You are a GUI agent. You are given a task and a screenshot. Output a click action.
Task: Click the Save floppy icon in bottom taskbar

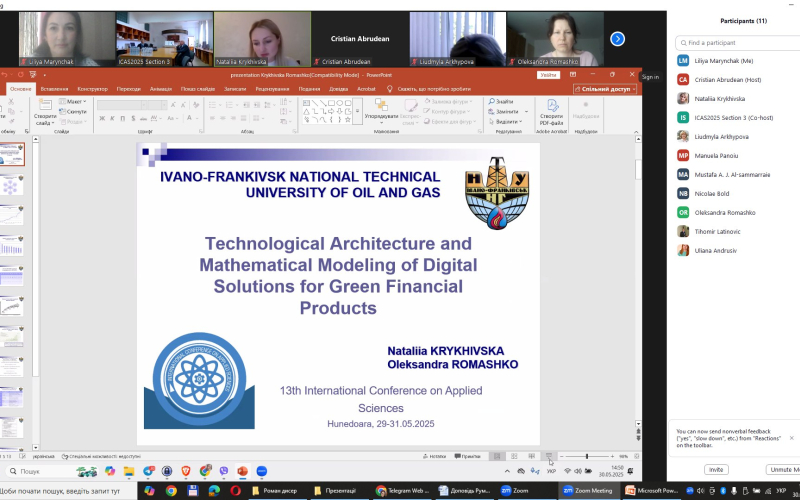point(192,491)
